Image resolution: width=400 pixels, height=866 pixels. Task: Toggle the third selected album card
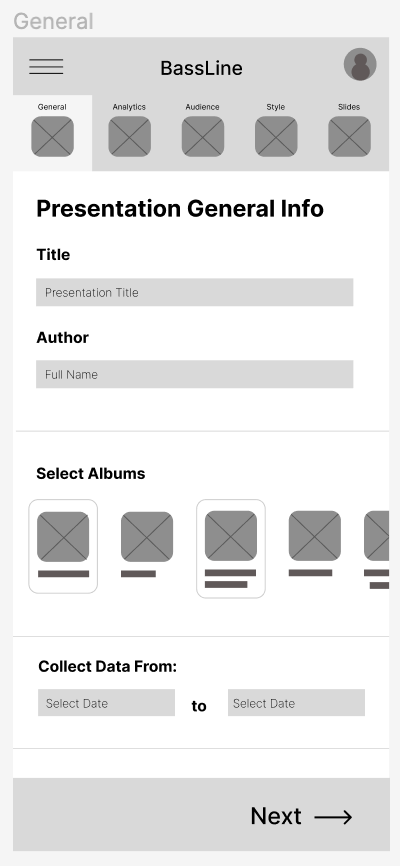click(231, 548)
